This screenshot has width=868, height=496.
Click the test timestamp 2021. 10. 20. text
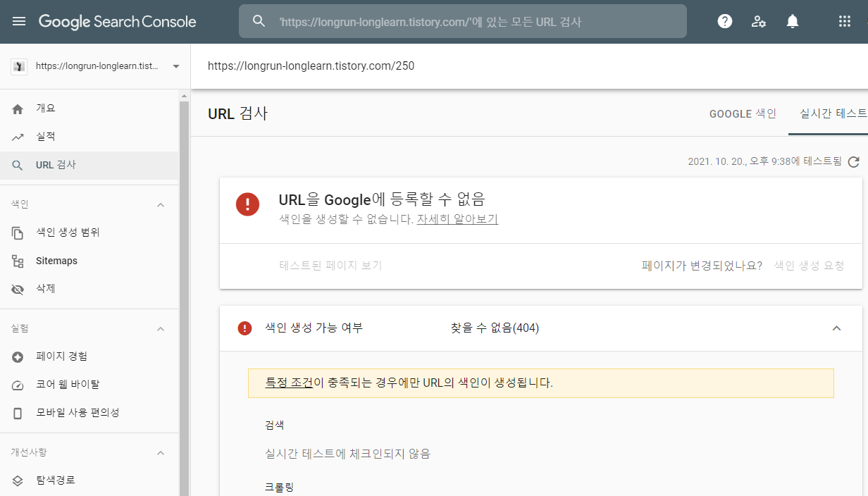point(764,162)
